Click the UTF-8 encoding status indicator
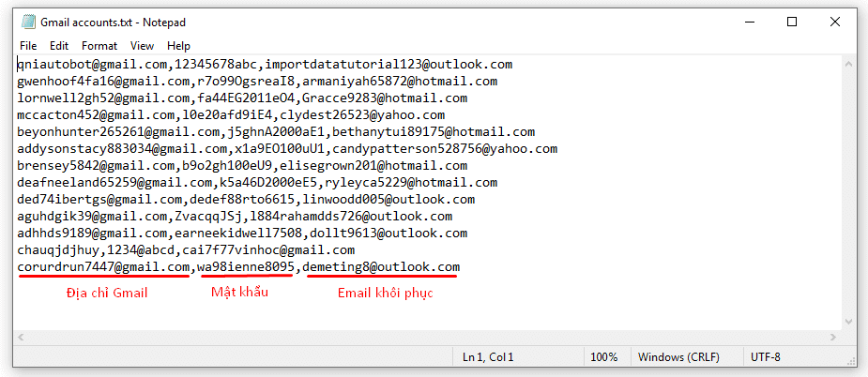The image size is (868, 377). [x=766, y=357]
